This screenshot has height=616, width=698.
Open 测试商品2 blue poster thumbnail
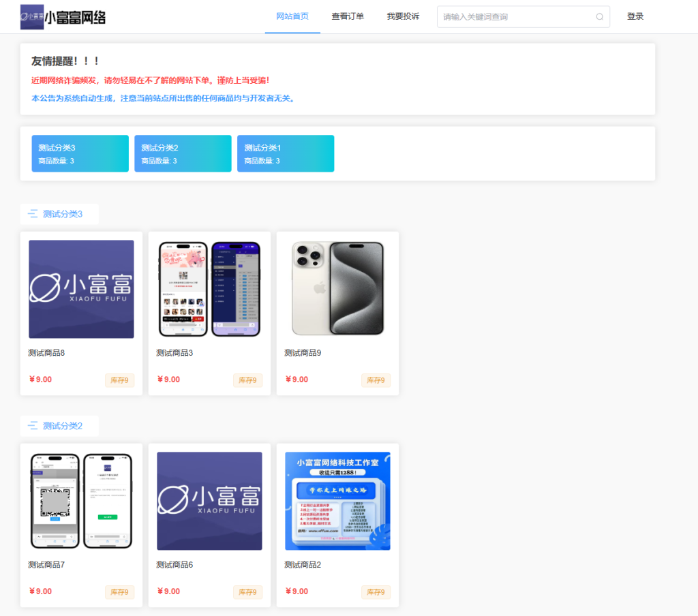(x=337, y=501)
